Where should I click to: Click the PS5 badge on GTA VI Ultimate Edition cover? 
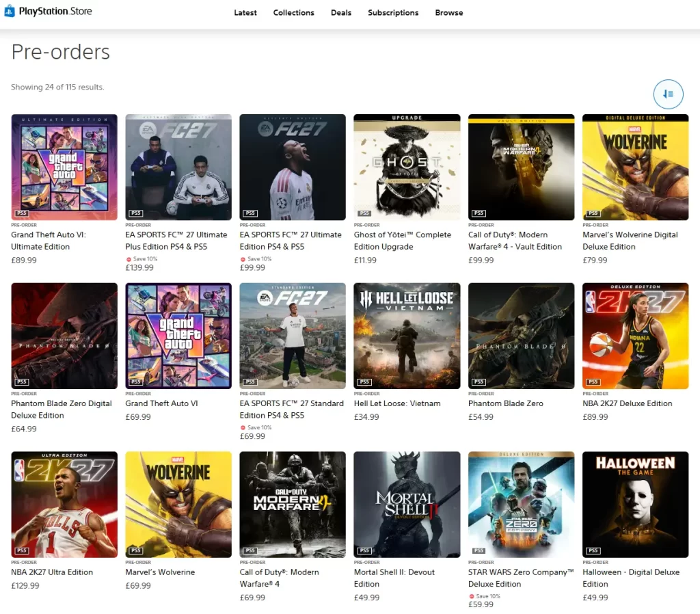tap(22, 213)
